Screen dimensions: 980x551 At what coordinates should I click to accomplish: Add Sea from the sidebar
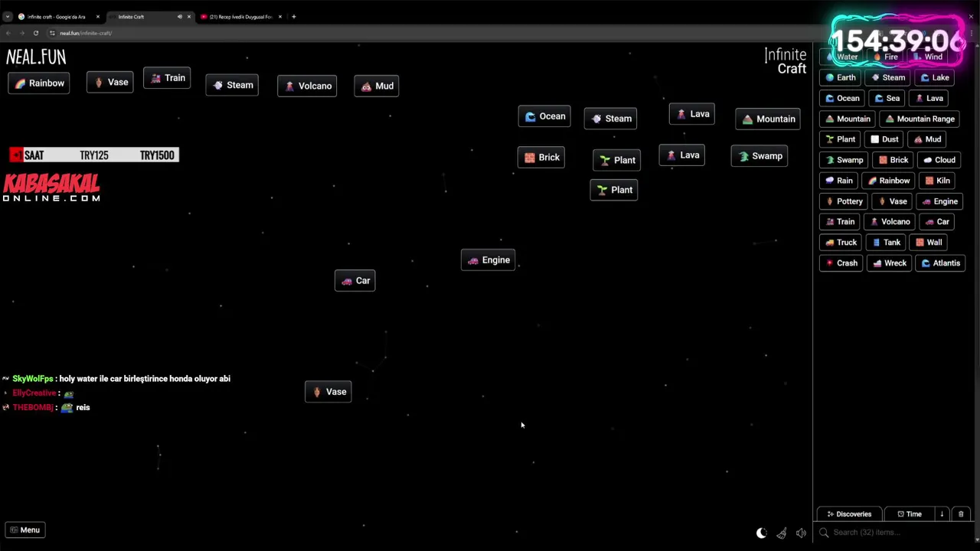[x=887, y=98]
